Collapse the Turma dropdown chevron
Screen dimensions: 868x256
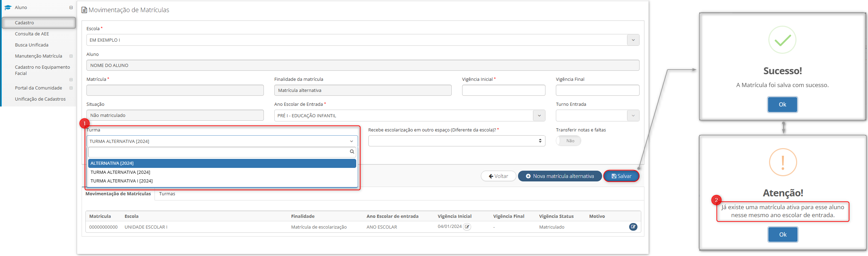(351, 141)
